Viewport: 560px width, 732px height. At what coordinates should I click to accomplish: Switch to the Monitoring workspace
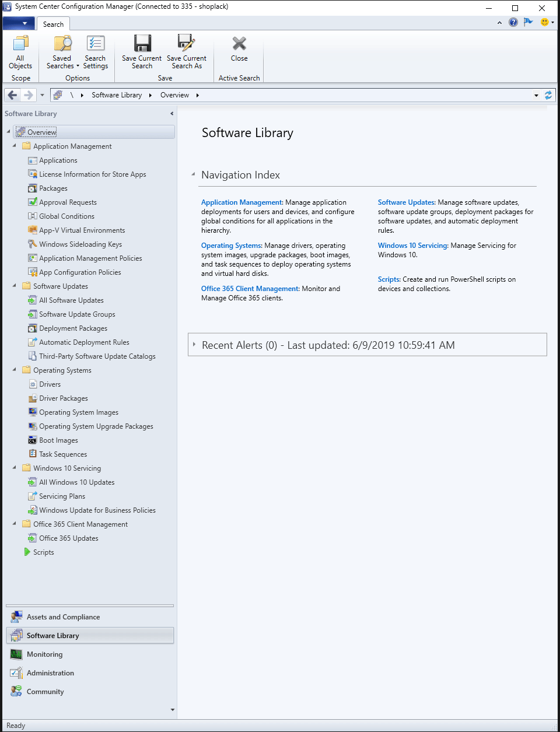90,654
